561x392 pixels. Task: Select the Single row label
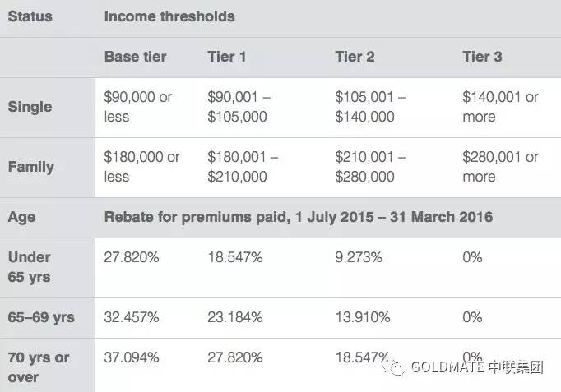[30, 107]
